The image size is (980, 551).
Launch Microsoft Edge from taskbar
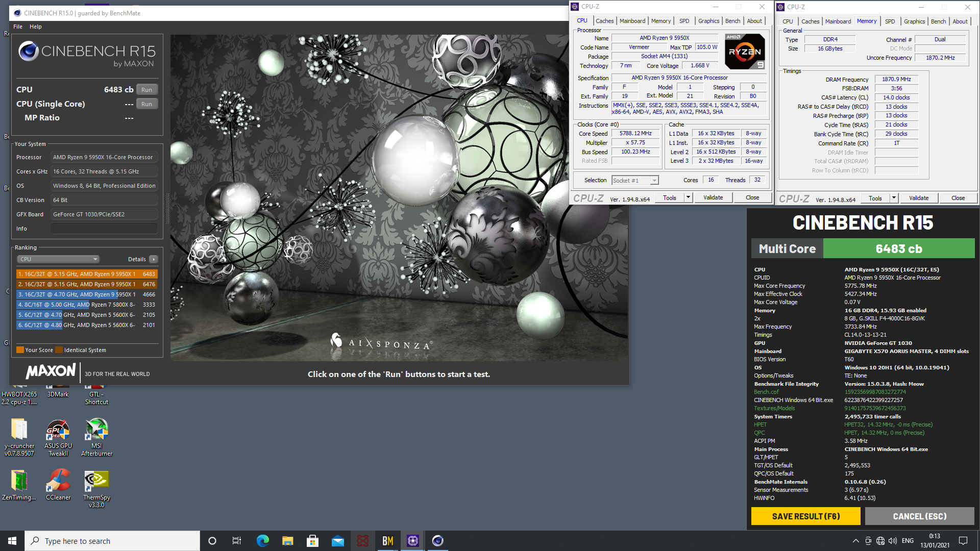point(262,541)
